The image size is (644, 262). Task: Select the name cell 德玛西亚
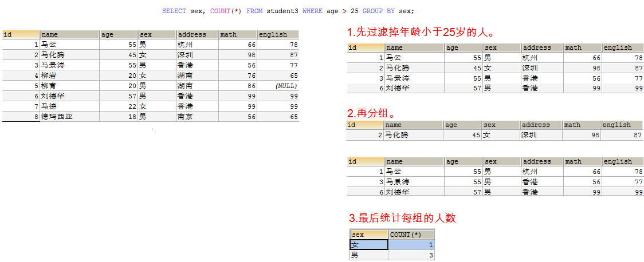(x=69, y=117)
